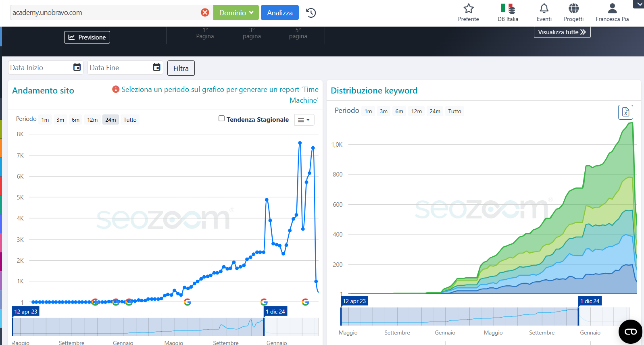Open the chat support widget

tap(630, 332)
